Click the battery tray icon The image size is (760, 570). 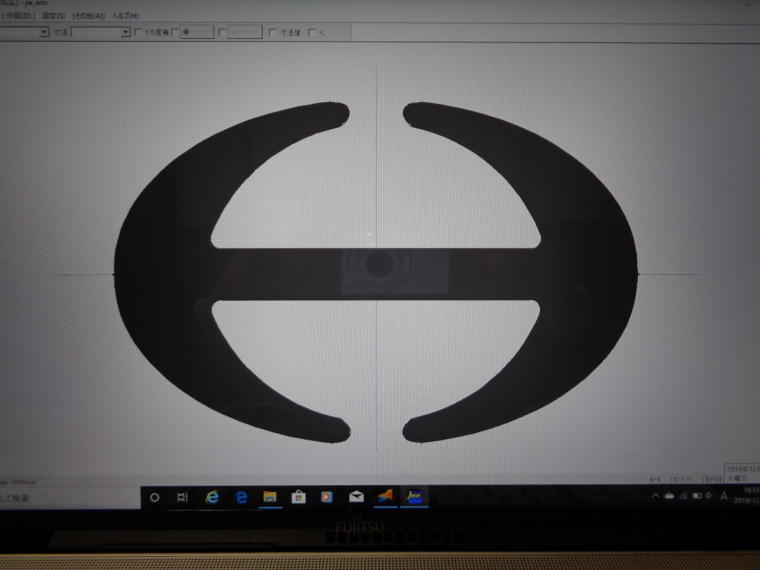pos(697,496)
